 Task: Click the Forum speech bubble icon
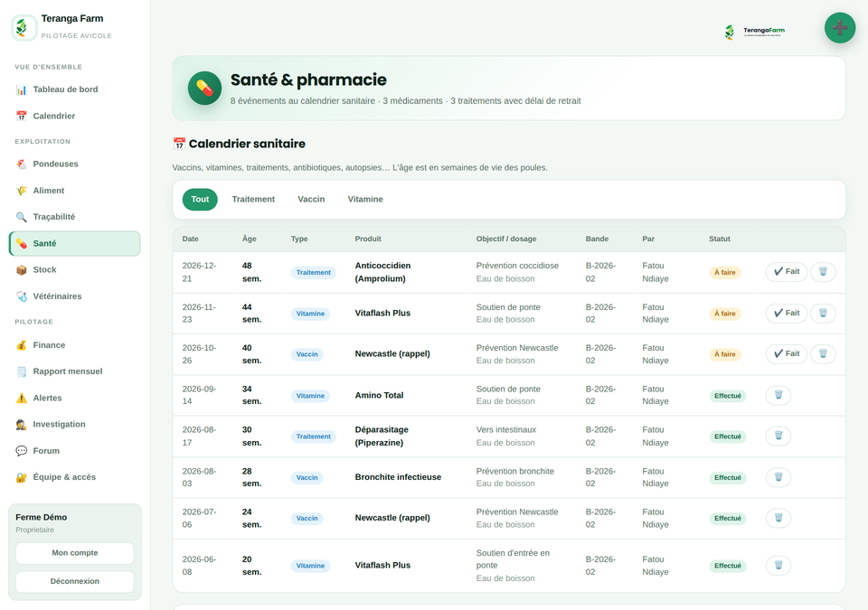[21, 451]
